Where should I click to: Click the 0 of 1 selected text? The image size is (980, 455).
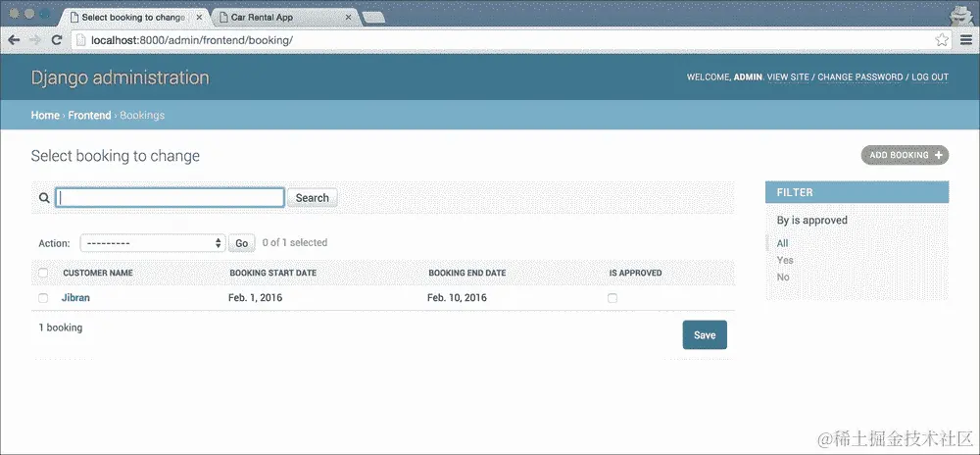(x=294, y=242)
